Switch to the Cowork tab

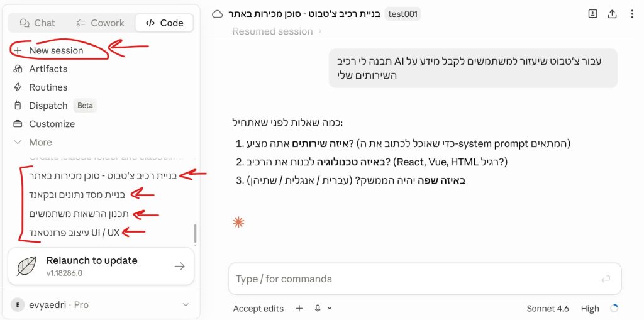point(101,23)
